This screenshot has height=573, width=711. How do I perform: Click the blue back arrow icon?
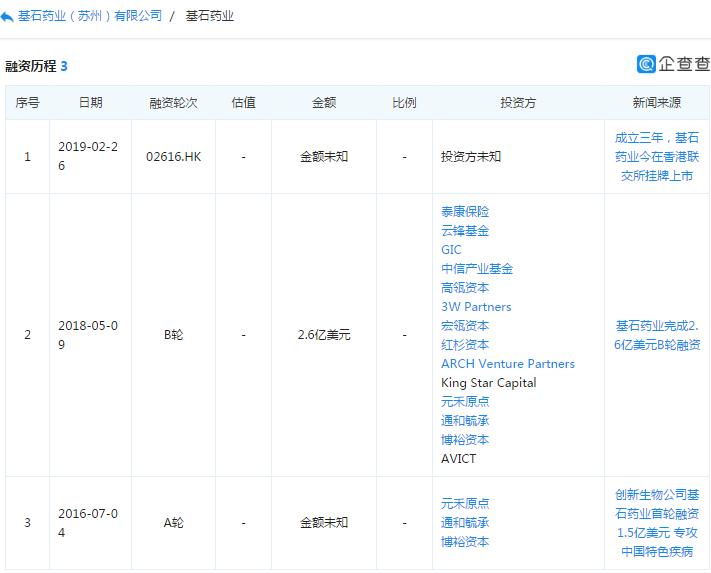click(7, 17)
